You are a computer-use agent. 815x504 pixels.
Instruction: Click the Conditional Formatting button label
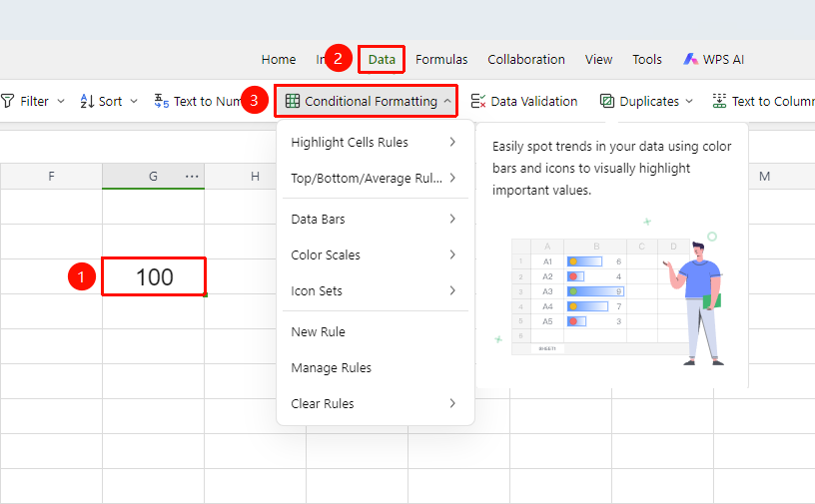tap(372, 102)
